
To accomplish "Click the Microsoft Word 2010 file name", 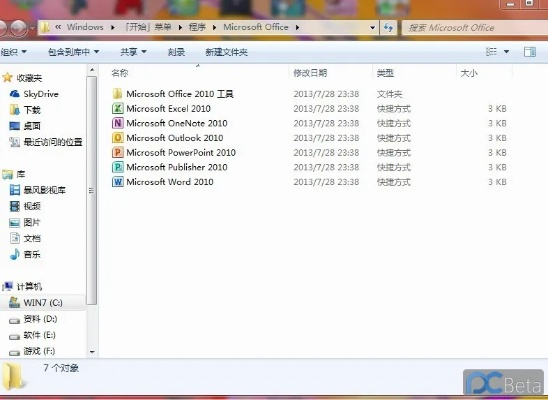I will point(170,182).
